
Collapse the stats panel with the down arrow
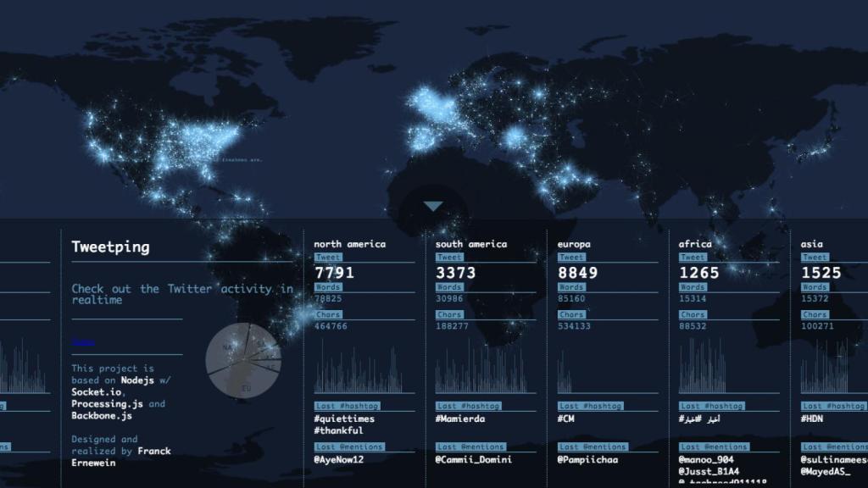tap(433, 207)
